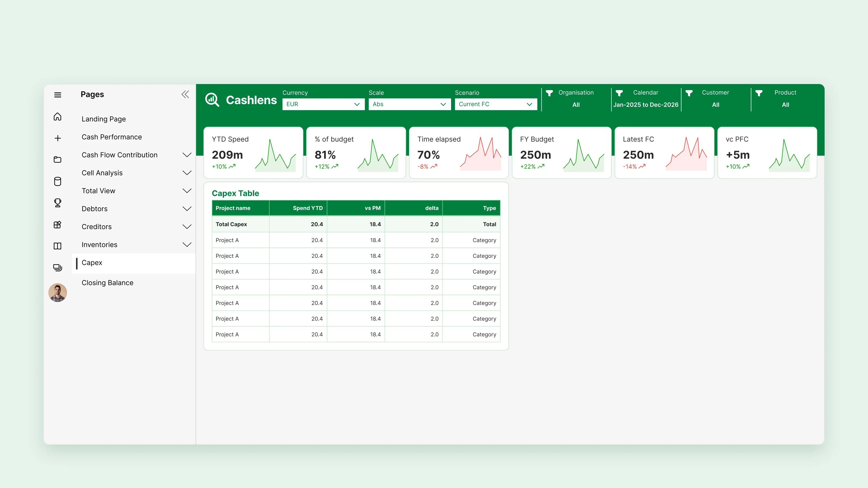
Task: Sort by Type column header
Action: (472, 208)
